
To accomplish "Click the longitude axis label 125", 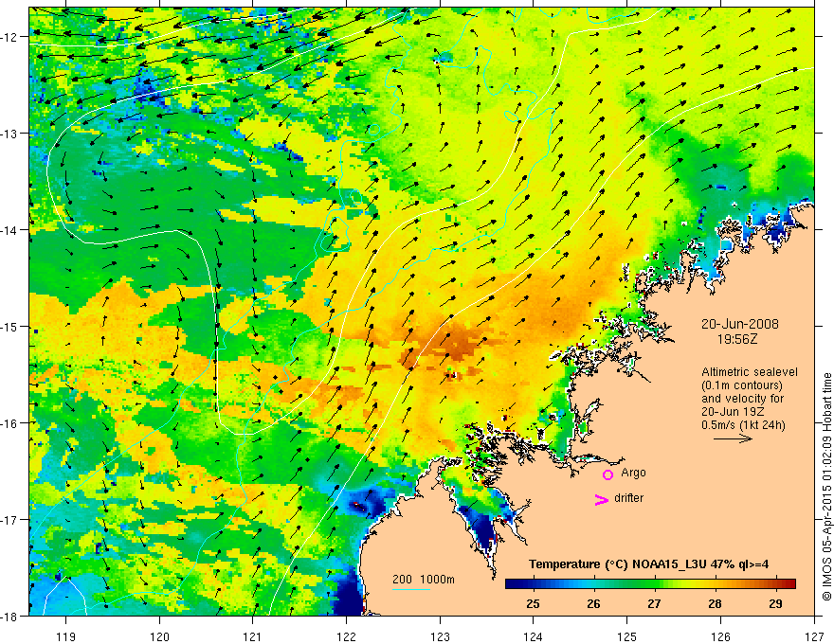I will 627,636.
